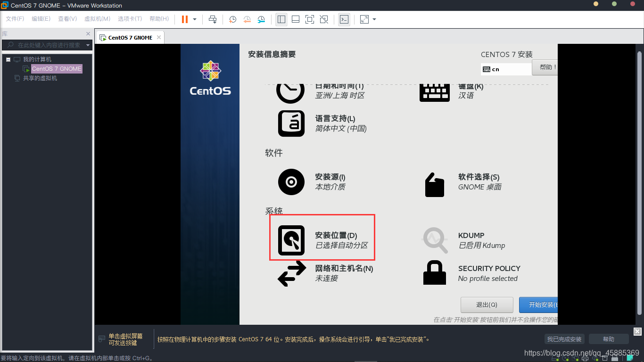Click the Unity mode toolbar icon
Viewport: 644px width, 362px height.
[x=324, y=19]
